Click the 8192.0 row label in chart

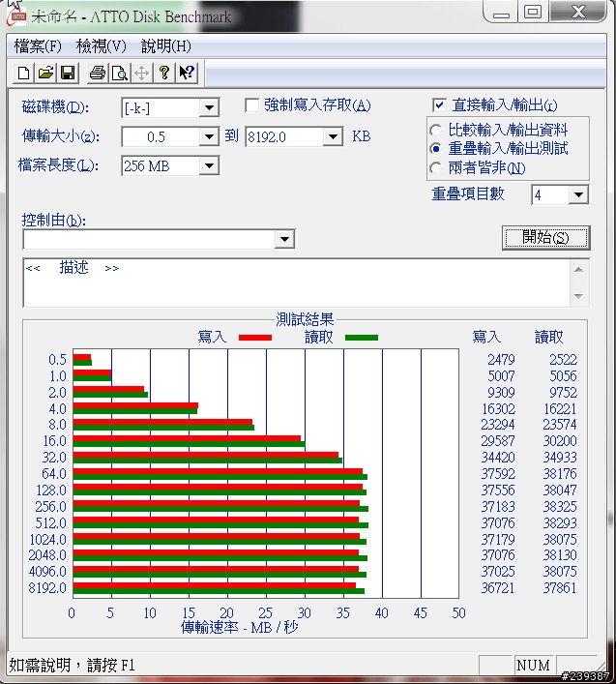tap(47, 588)
